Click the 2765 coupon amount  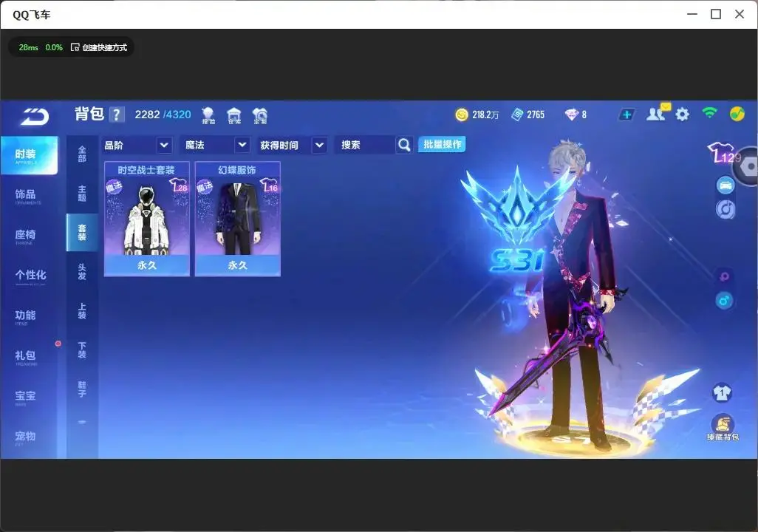click(x=536, y=115)
